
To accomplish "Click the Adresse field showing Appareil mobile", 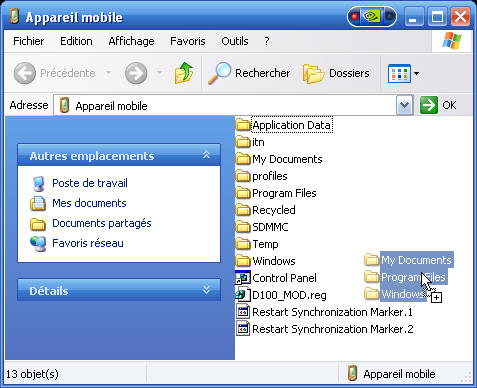I will click(225, 106).
